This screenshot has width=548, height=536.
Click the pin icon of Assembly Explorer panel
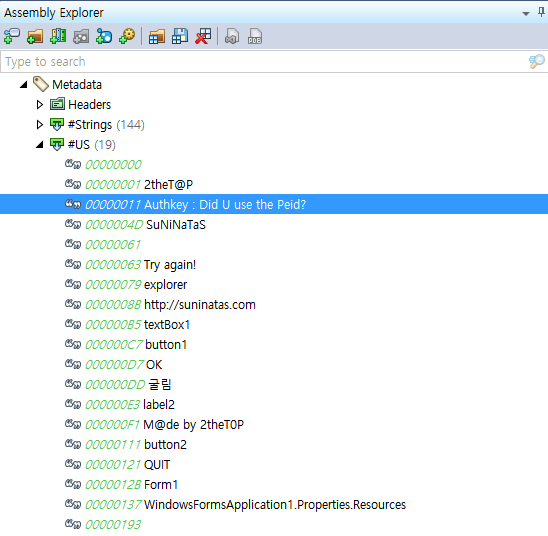541,13
